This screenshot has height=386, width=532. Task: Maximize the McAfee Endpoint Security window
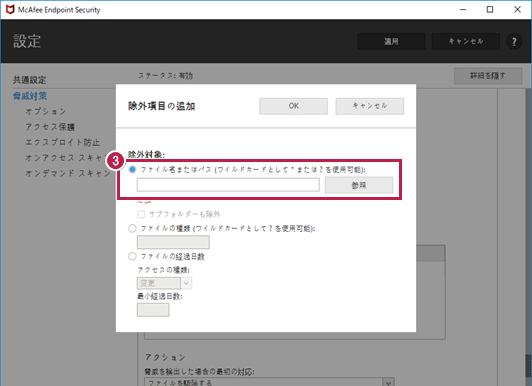pyautogui.click(x=490, y=9)
